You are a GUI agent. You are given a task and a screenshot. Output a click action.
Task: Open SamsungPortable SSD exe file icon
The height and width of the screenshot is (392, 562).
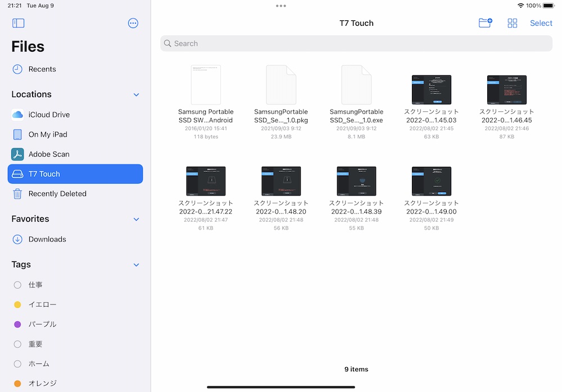[356, 85]
